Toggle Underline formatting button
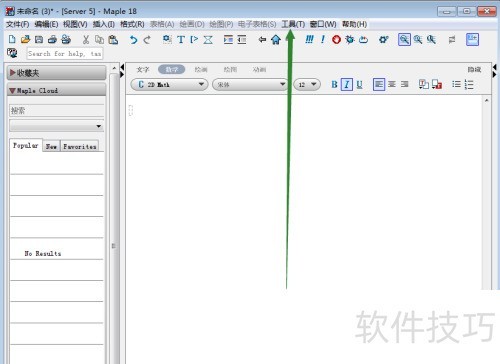The image size is (500, 364). [x=359, y=84]
